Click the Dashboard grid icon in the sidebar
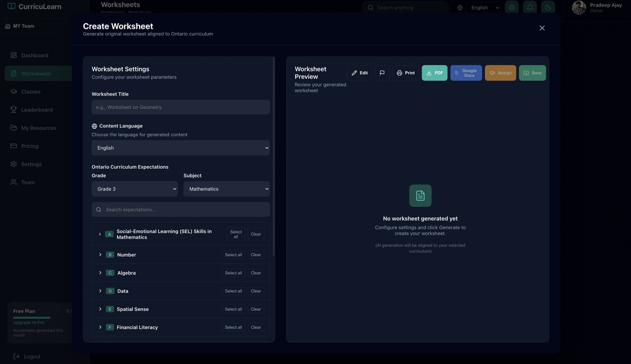Viewport: 631px width, 364px height. point(14,55)
